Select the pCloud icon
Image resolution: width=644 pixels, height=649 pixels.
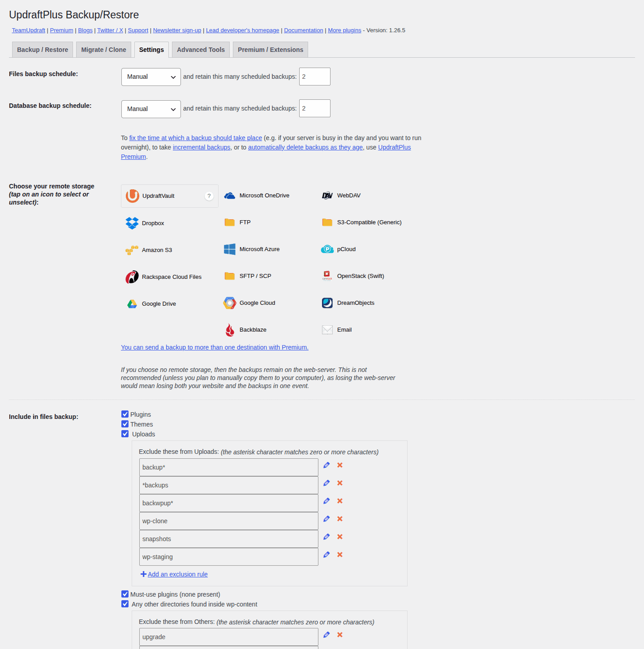pos(327,249)
